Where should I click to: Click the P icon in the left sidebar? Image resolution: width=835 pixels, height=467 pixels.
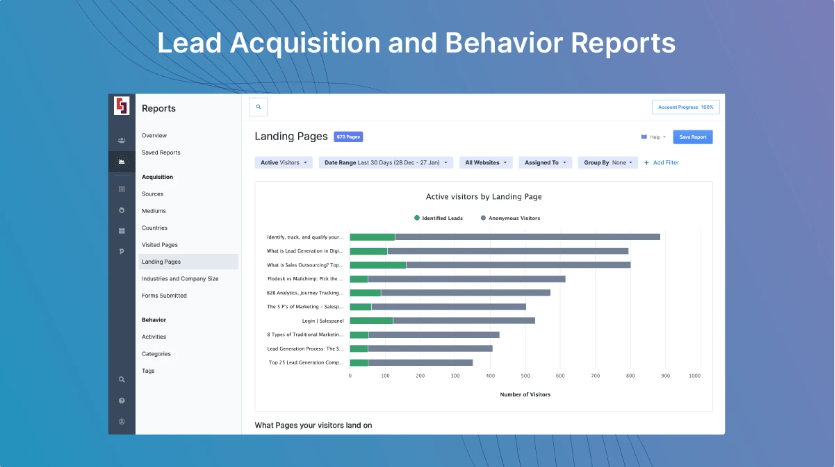coord(122,251)
